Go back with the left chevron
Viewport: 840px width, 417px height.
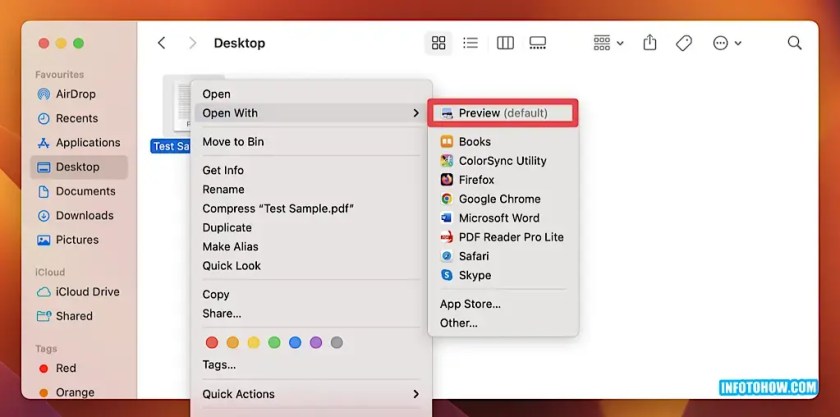pos(161,43)
